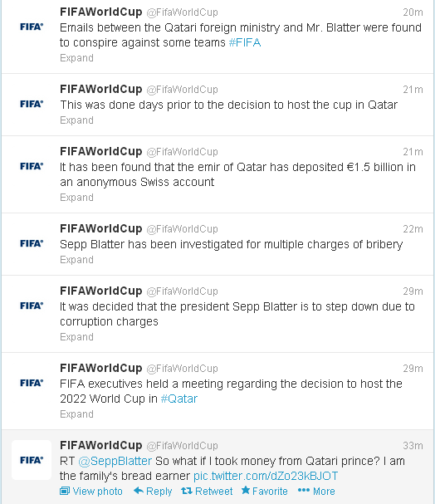Open the @SeppBlatter mention

[x=115, y=462]
